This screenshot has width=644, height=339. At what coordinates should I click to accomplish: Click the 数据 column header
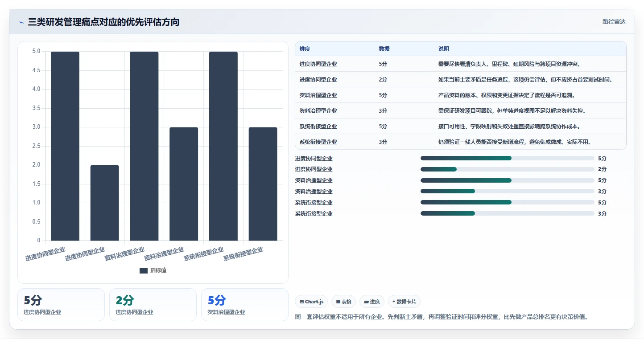click(384, 49)
